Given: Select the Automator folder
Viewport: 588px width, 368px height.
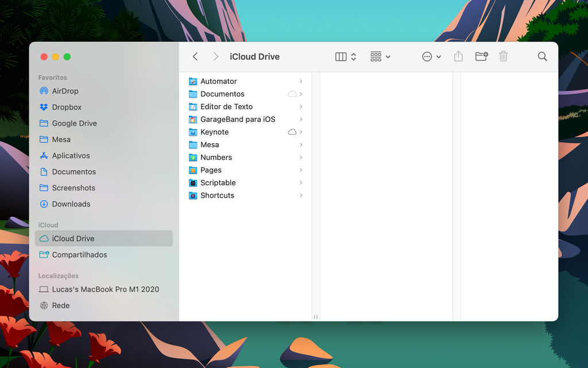Looking at the screenshot, I should tap(246, 81).
